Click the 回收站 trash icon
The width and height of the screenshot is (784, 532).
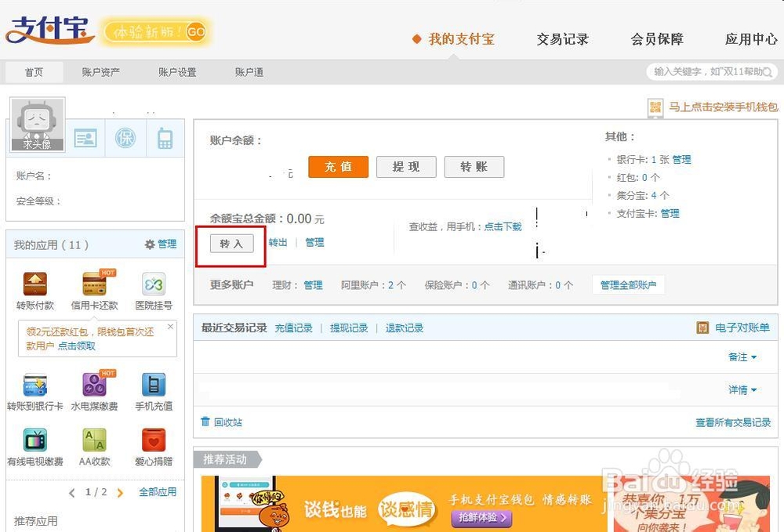(x=205, y=422)
